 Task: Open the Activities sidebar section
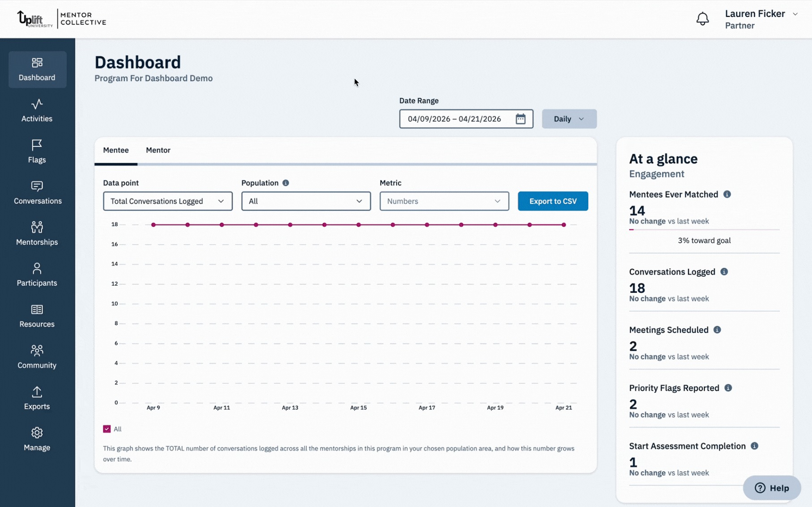tap(37, 110)
